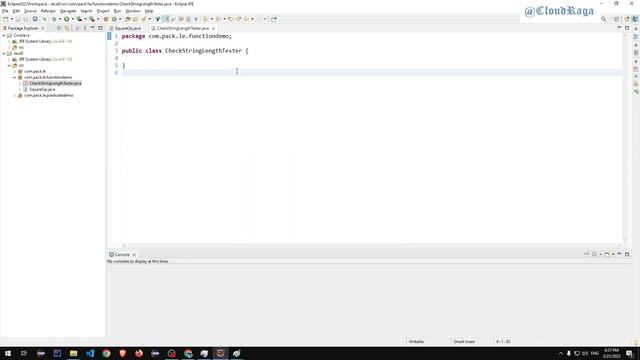Collapse the Java8 project node
The height and width of the screenshot is (360, 640).
tap(4, 53)
